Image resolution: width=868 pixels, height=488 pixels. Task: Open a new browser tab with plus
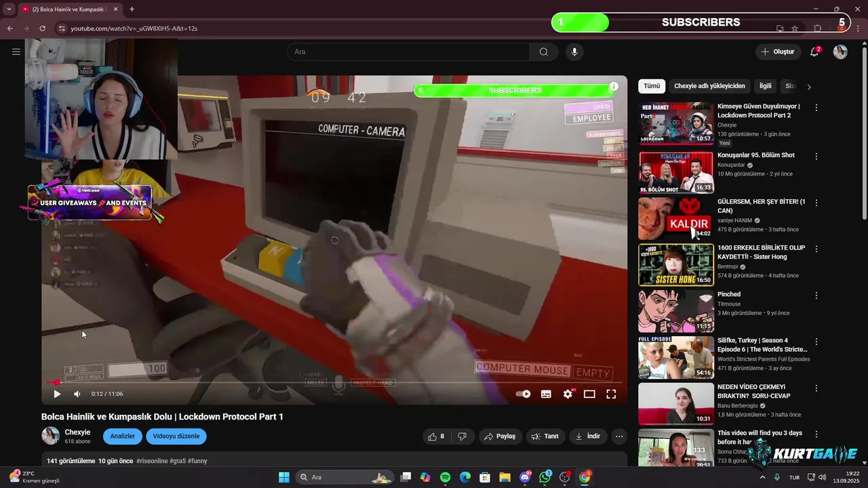[132, 9]
